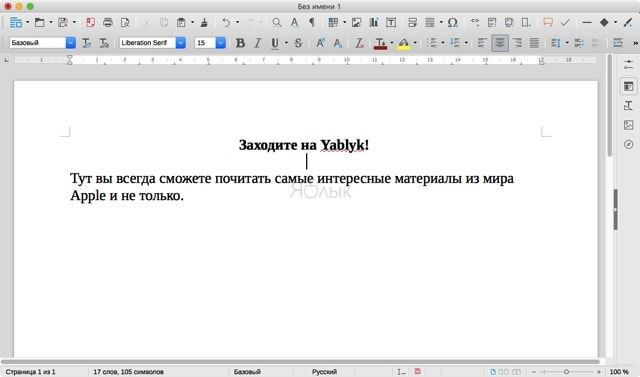Click the Update Paragraph Style icon

pyautogui.click(x=87, y=43)
